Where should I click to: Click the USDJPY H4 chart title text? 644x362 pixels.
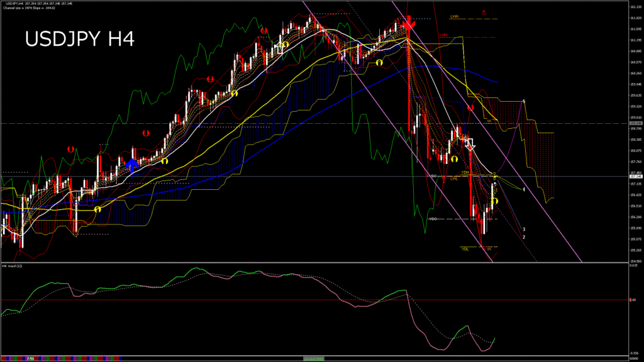pos(79,40)
